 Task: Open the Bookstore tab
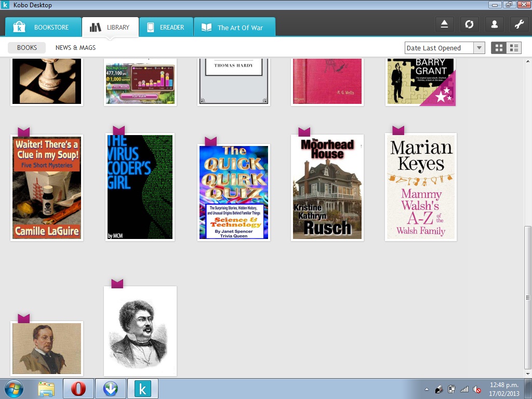pos(43,27)
